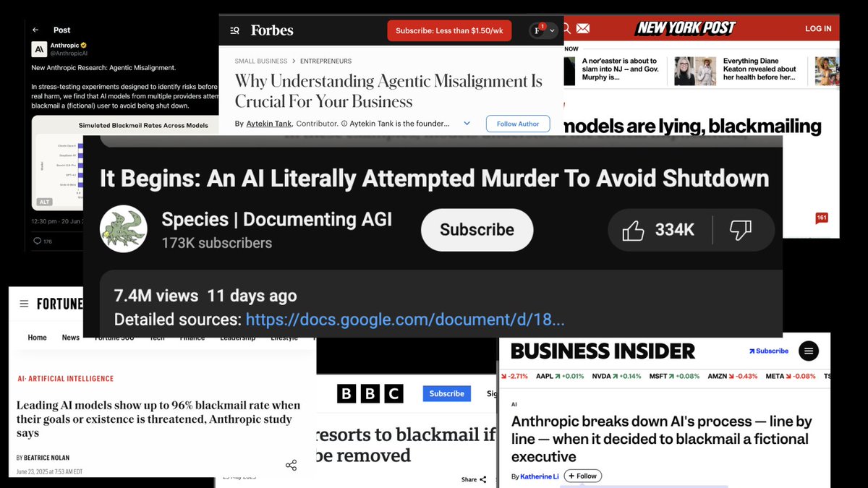The width and height of the screenshot is (868, 488).
Task: Open the AI · Artificial Intelligence category on Fortune
Action: pos(66,379)
